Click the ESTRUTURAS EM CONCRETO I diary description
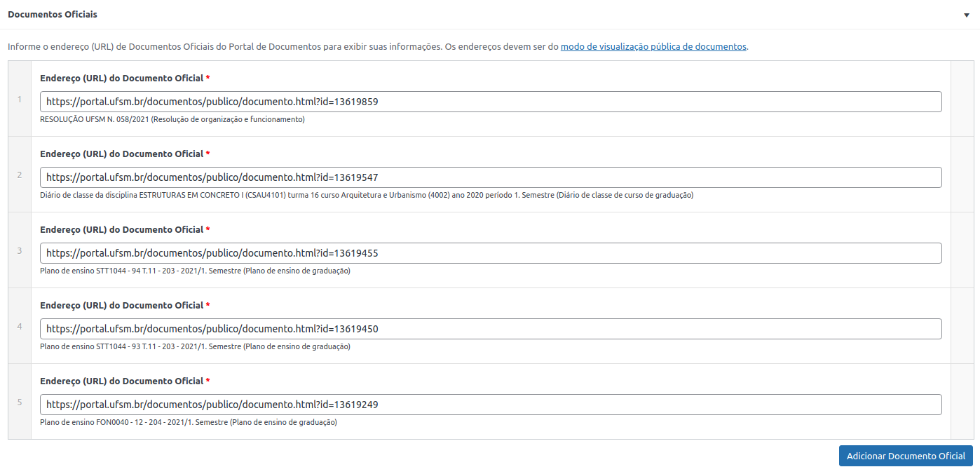980x474 pixels. pos(367,196)
